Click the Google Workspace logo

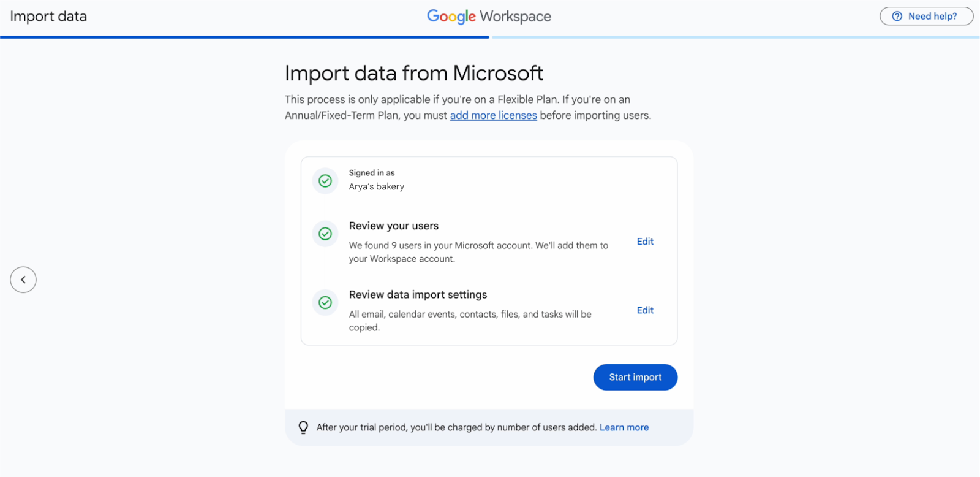[x=489, y=17]
